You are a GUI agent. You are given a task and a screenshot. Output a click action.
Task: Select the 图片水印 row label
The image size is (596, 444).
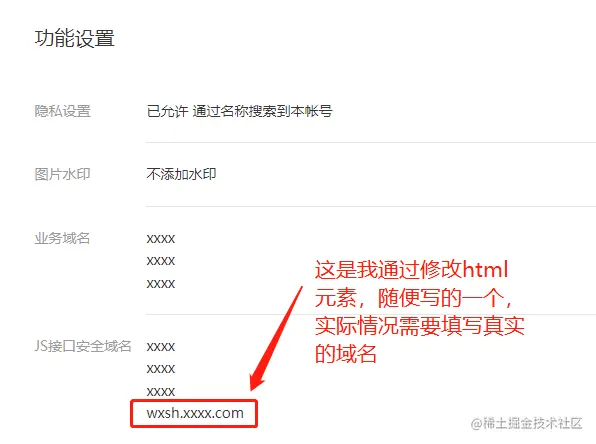pyautogui.click(x=62, y=174)
